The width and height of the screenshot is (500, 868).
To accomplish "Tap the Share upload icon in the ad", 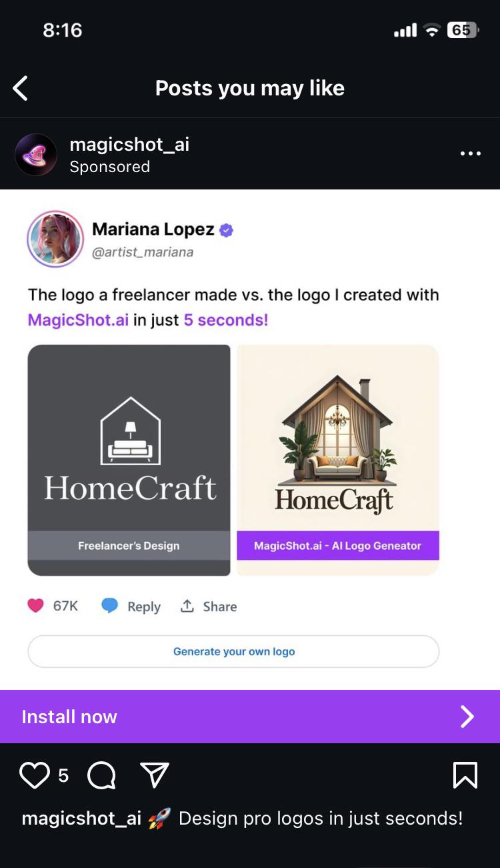I will (187, 606).
